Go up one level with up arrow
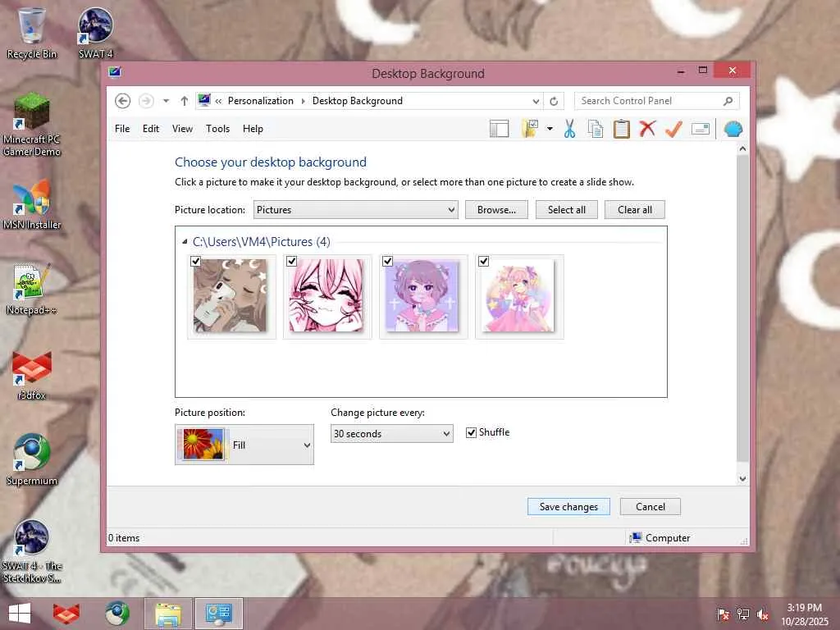This screenshot has width=840, height=630. [x=185, y=101]
